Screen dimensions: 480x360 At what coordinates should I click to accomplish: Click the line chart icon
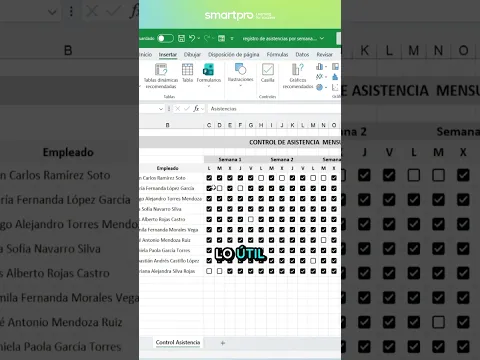(x=319, y=77)
